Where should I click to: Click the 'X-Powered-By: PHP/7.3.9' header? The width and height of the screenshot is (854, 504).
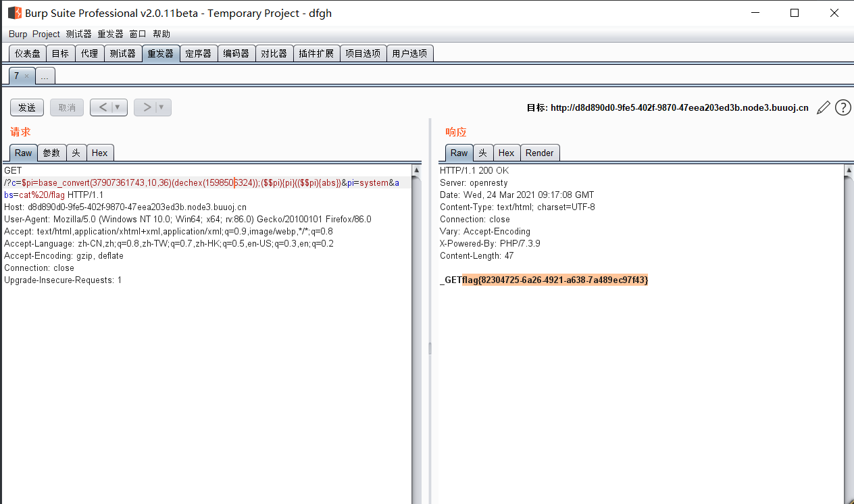pyautogui.click(x=490, y=243)
